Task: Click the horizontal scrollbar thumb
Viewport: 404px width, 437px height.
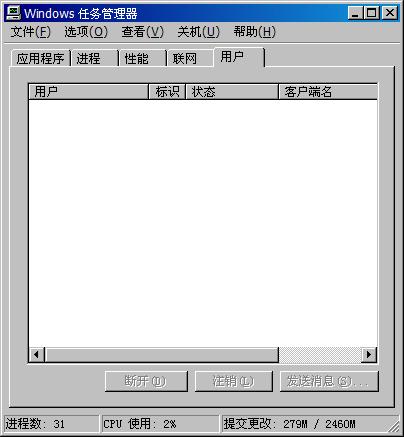Action: coord(162,354)
